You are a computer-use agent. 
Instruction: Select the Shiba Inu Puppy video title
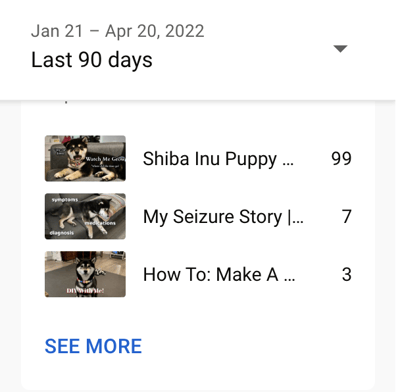218,159
